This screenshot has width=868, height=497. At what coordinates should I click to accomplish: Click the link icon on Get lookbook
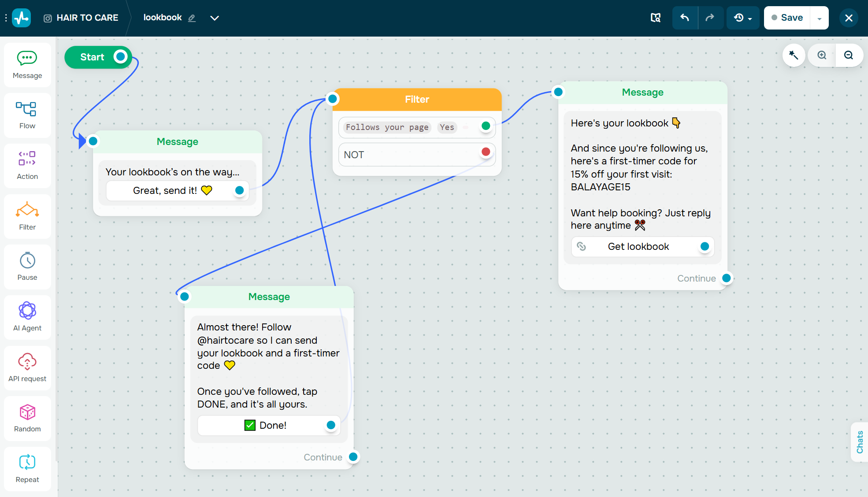click(582, 247)
